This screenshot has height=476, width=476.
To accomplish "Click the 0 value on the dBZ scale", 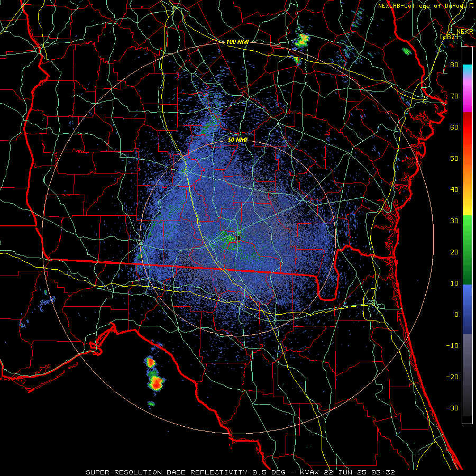I will [456, 315].
